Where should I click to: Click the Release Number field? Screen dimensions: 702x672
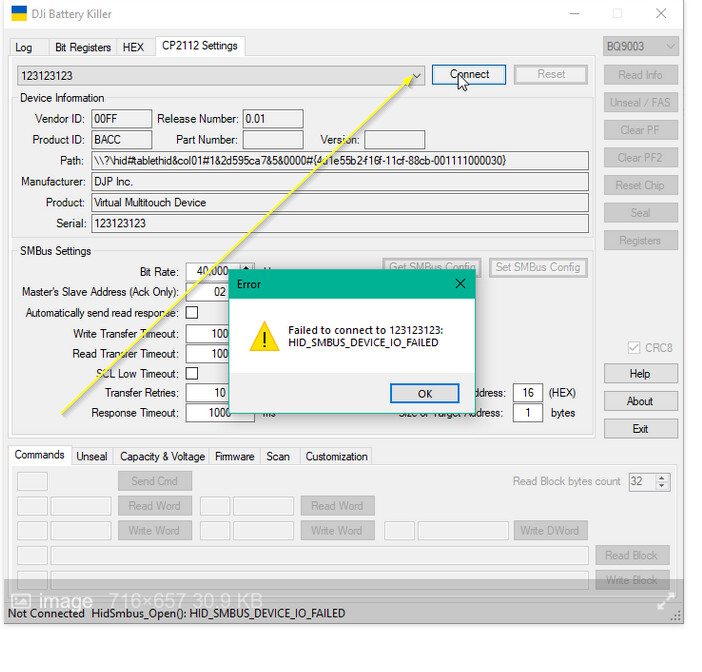(273, 119)
